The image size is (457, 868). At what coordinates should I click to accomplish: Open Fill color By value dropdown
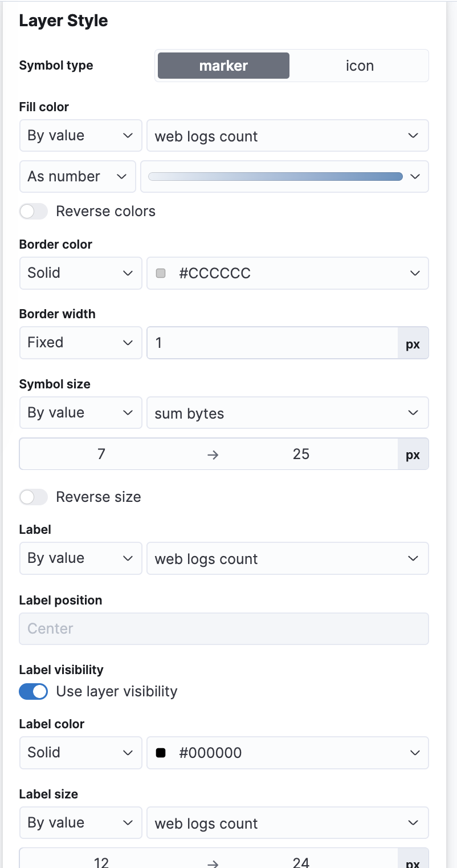(80, 136)
